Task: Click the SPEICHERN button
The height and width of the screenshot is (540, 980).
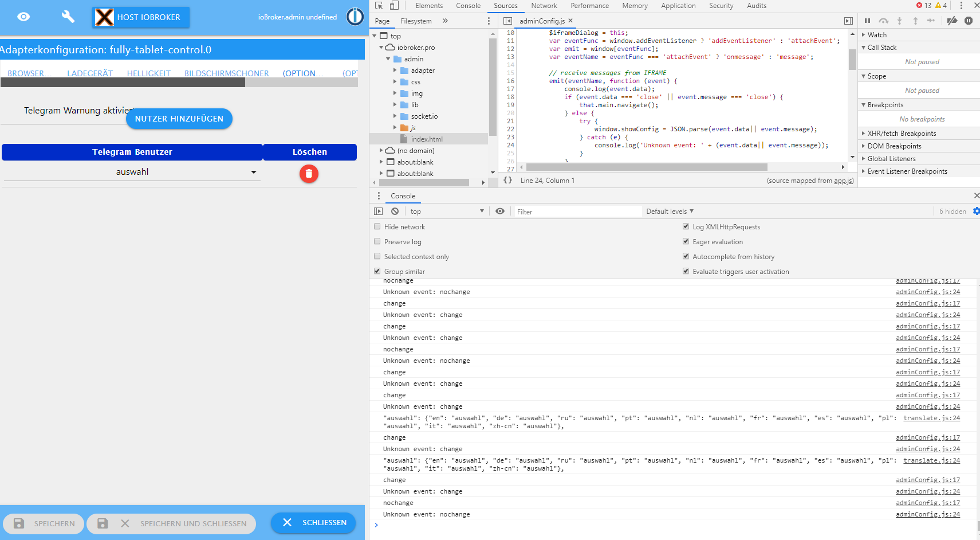Action: coord(44,523)
